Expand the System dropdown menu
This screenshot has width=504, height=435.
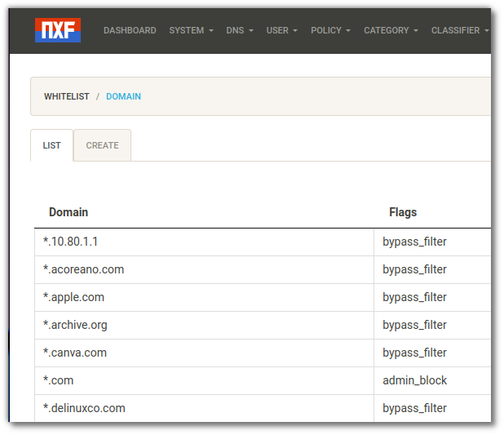pyautogui.click(x=191, y=30)
